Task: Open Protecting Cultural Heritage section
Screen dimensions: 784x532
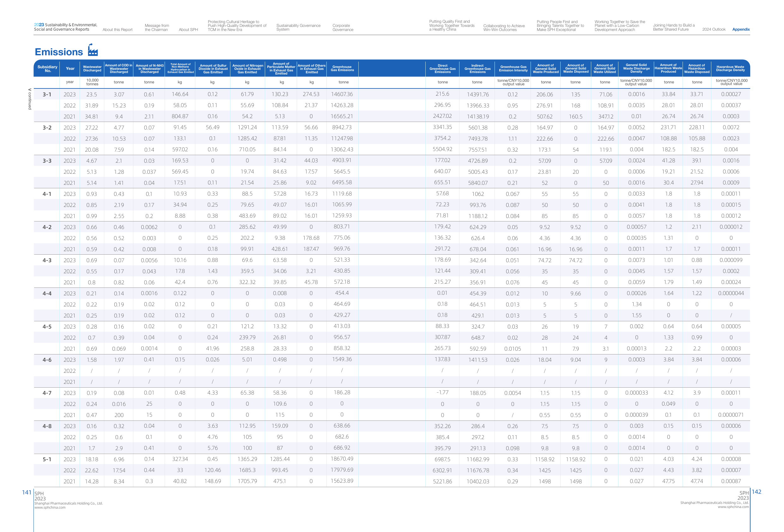Action: tap(237, 26)
